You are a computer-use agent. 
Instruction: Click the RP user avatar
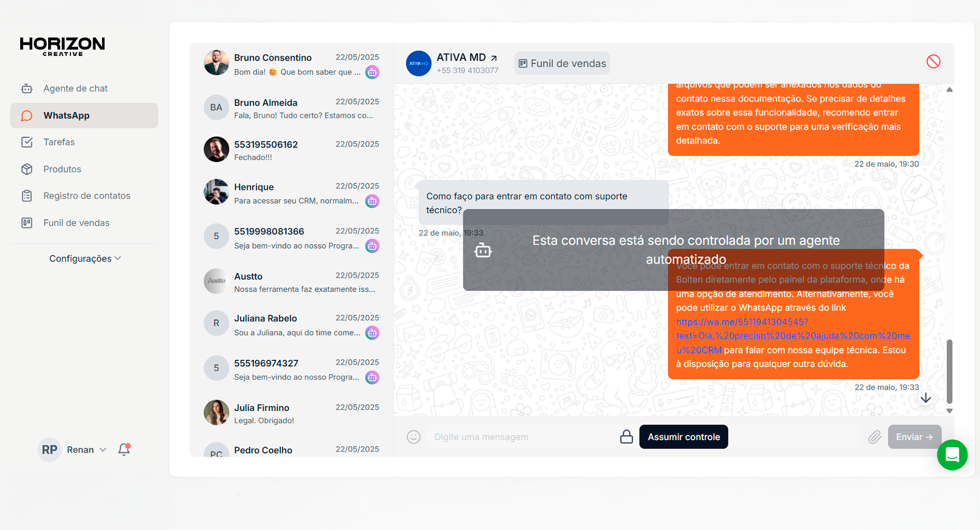[x=50, y=450]
